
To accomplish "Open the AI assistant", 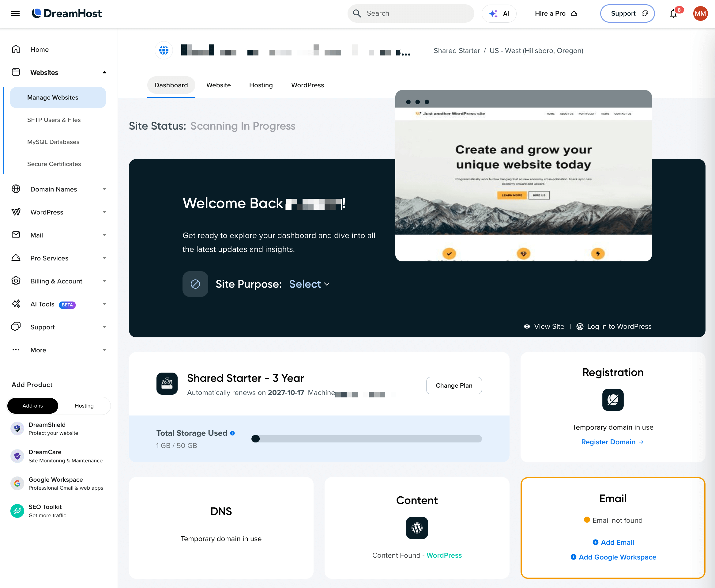I will point(499,13).
